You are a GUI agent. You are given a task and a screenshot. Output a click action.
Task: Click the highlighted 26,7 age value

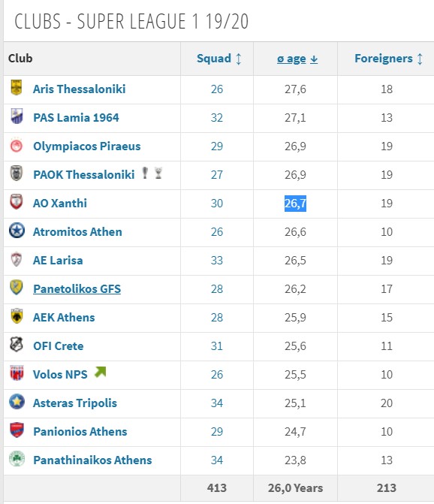[x=295, y=203]
